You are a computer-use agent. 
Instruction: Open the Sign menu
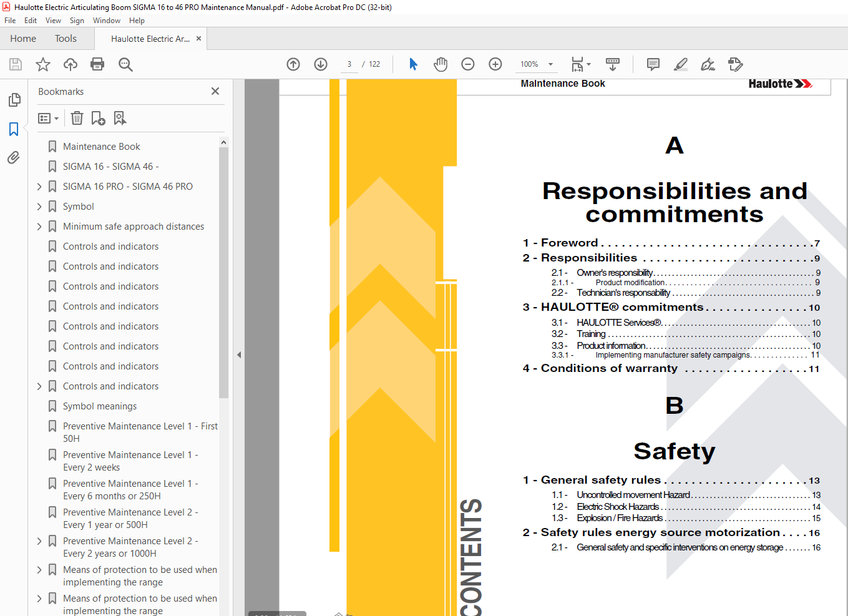coord(77,21)
